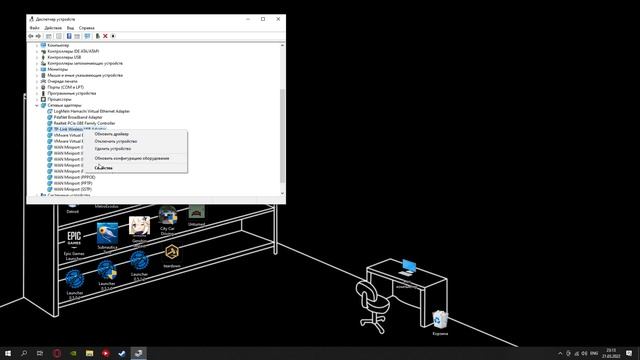Select Realtek PCIe GBE Family Controller

pos(84,123)
